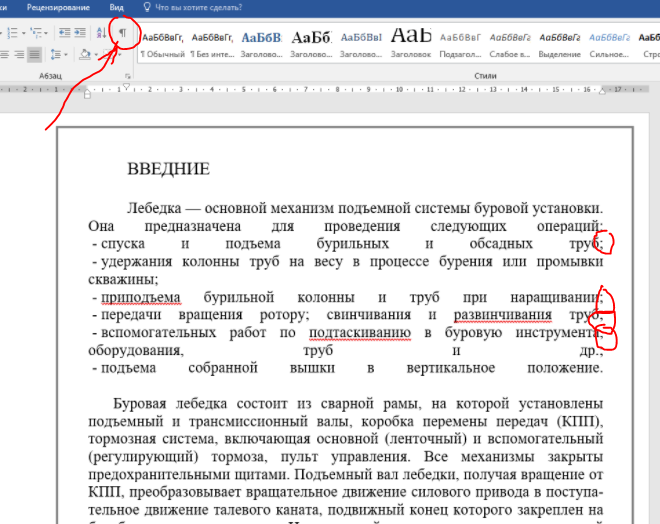Apply the 'Без интервала' style
This screenshot has height=524, width=660.
(x=213, y=44)
